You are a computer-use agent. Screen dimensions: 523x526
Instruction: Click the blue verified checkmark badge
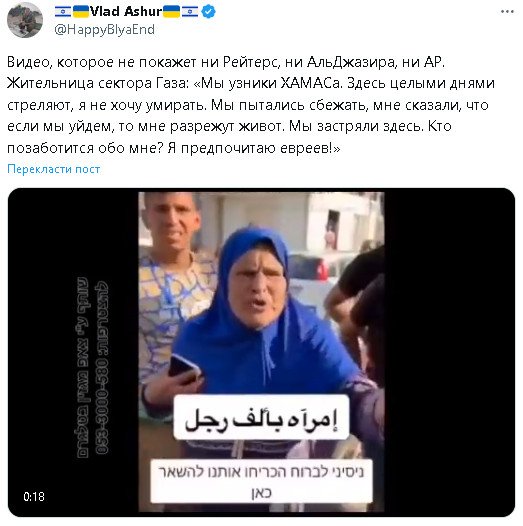209,12
